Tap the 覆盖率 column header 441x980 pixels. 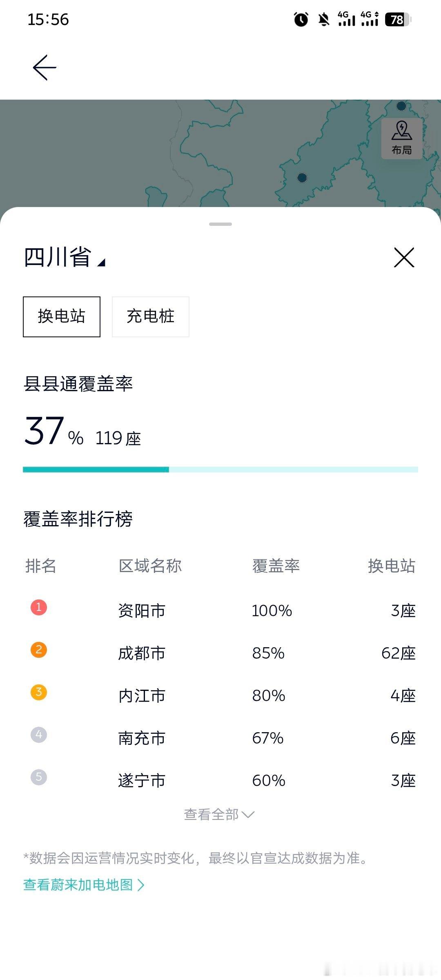coord(276,566)
